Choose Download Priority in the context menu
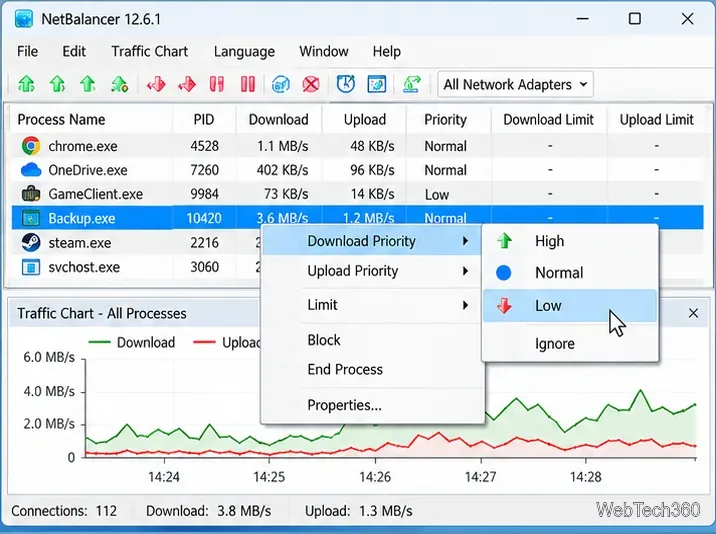Image resolution: width=716 pixels, height=534 pixels. click(x=372, y=241)
